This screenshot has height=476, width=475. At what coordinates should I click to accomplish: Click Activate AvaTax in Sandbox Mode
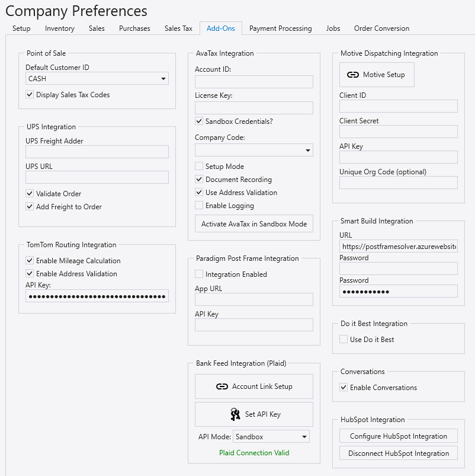(x=254, y=224)
